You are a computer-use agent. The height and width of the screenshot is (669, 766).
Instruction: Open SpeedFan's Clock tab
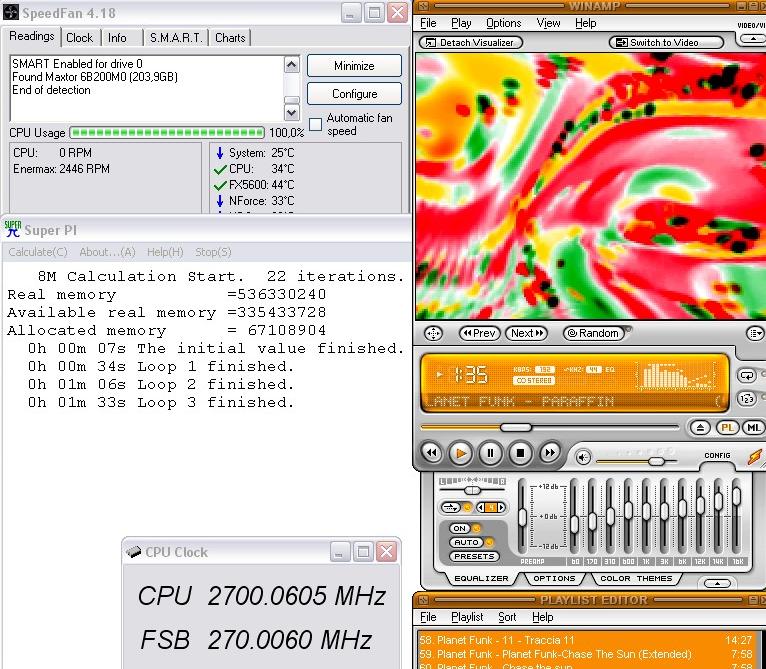point(79,38)
